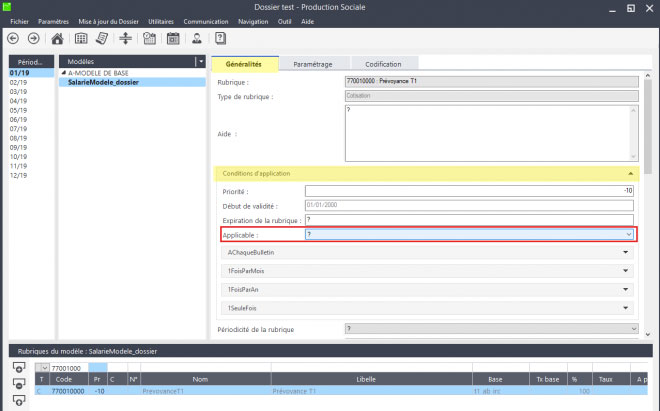Viewport: 660px width, 411px height.
Task: Collapse the A-MODELE DE BASE tree node
Action: [64, 73]
